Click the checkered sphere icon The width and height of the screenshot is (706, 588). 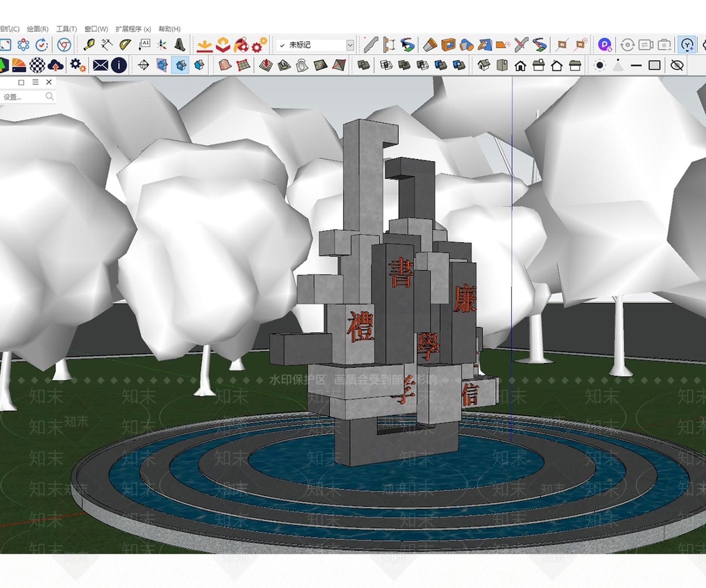point(37,65)
